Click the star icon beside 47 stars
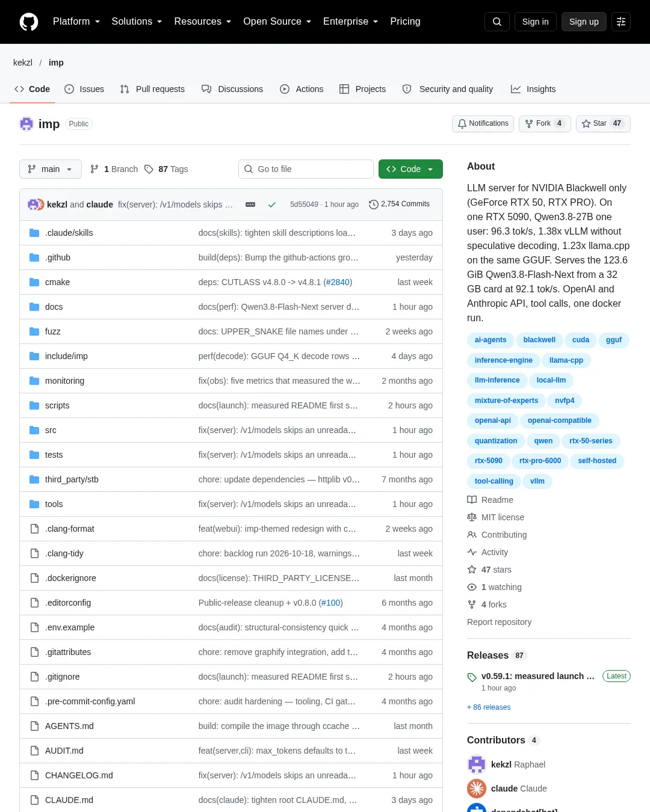Viewport: 650px width, 812px height. pyautogui.click(x=472, y=570)
